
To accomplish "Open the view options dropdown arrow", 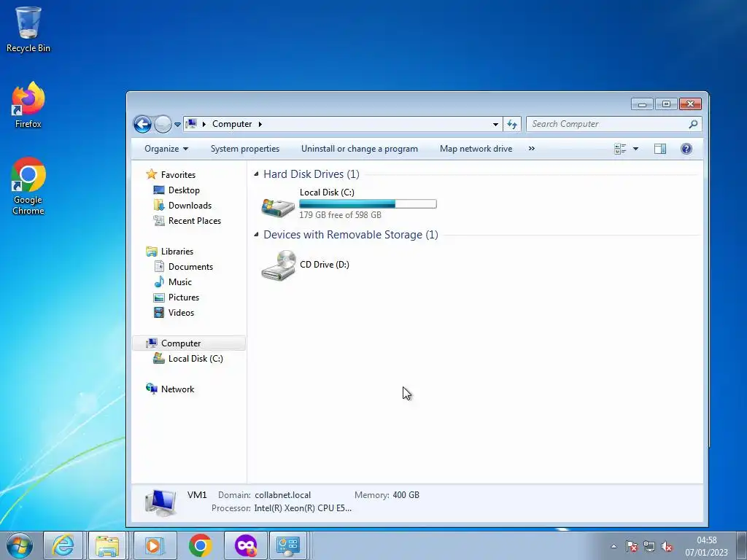I will click(x=635, y=149).
